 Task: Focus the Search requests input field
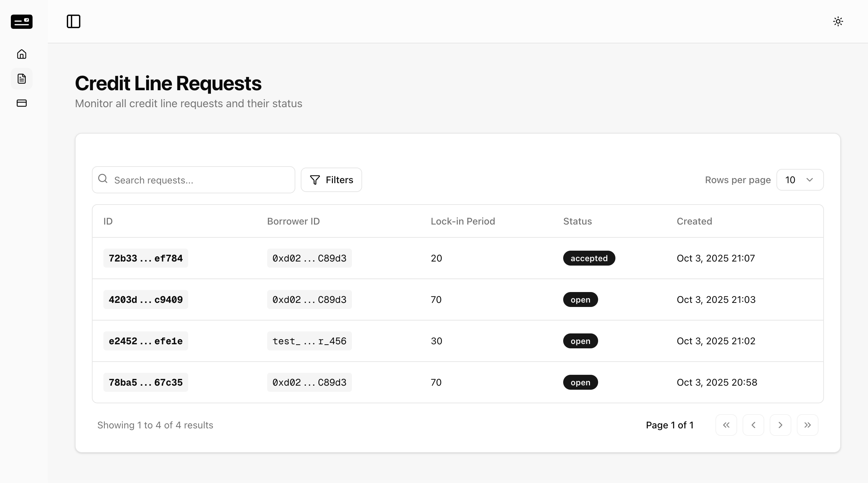tap(194, 180)
